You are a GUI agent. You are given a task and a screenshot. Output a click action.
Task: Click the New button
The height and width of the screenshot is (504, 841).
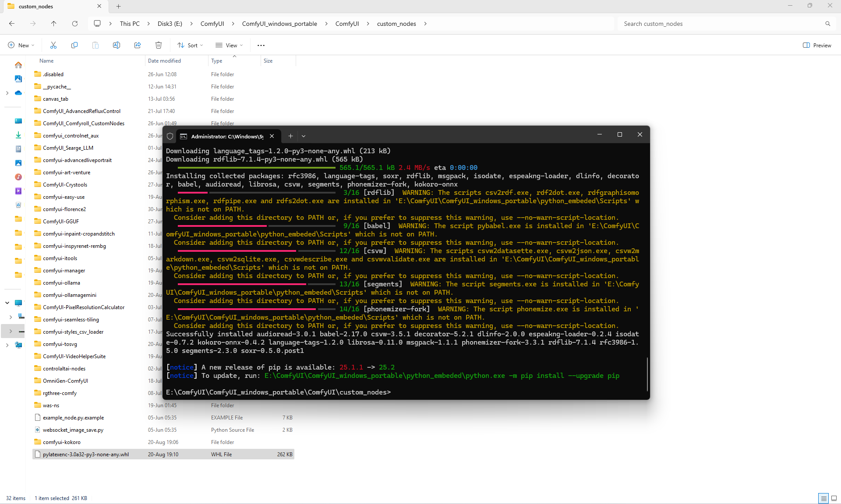coord(21,45)
